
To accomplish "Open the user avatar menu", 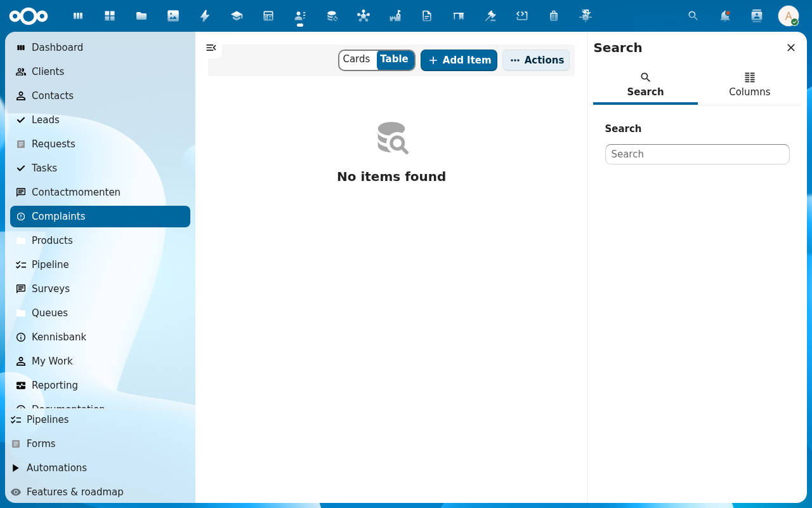I will coord(789,16).
